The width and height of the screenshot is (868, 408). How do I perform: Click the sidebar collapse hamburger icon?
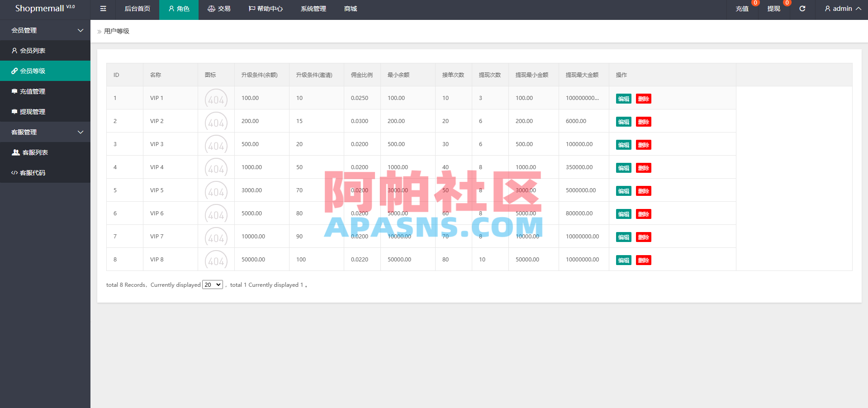tap(103, 9)
